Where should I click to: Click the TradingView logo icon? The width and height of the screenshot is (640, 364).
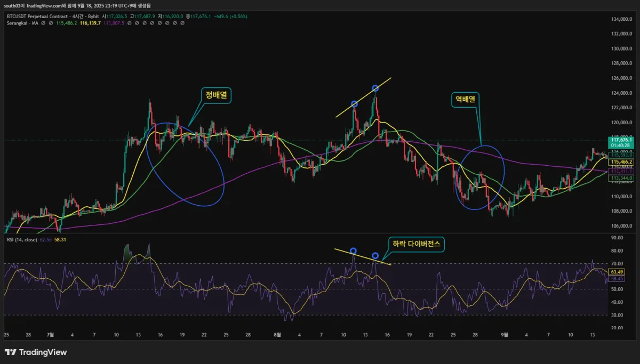click(10, 352)
